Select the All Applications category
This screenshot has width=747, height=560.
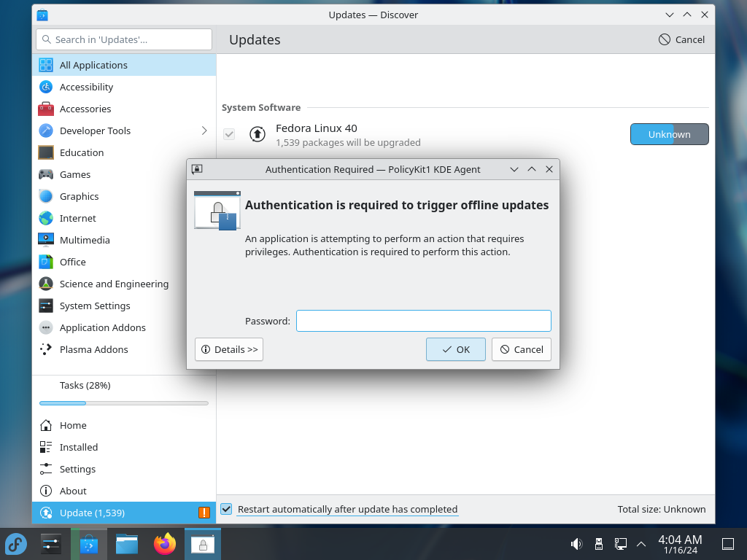124,65
